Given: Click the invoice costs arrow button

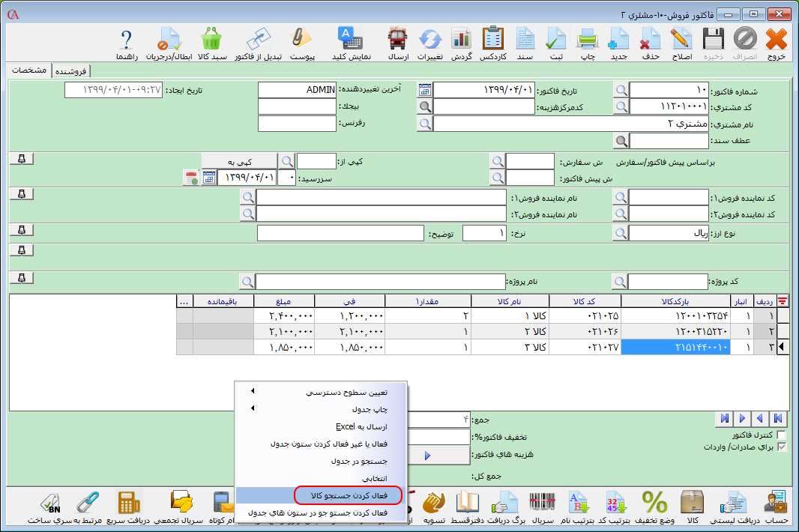Looking at the screenshot, I should click(427, 455).
